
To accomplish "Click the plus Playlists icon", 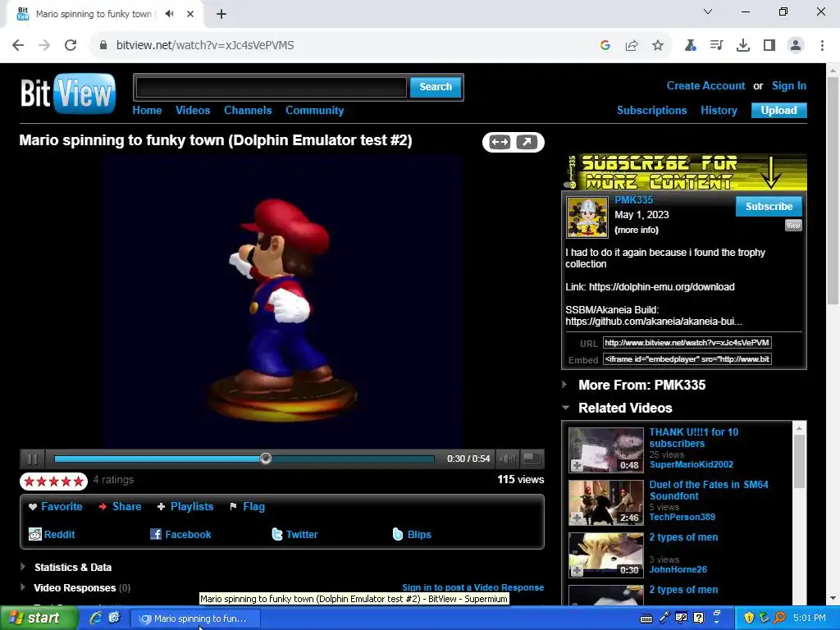I will [161, 507].
